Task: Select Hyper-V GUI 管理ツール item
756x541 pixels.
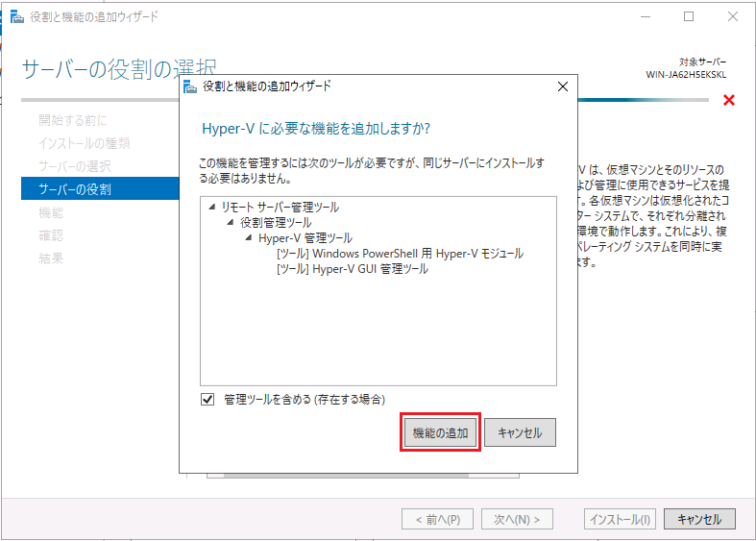Action: pos(353,269)
